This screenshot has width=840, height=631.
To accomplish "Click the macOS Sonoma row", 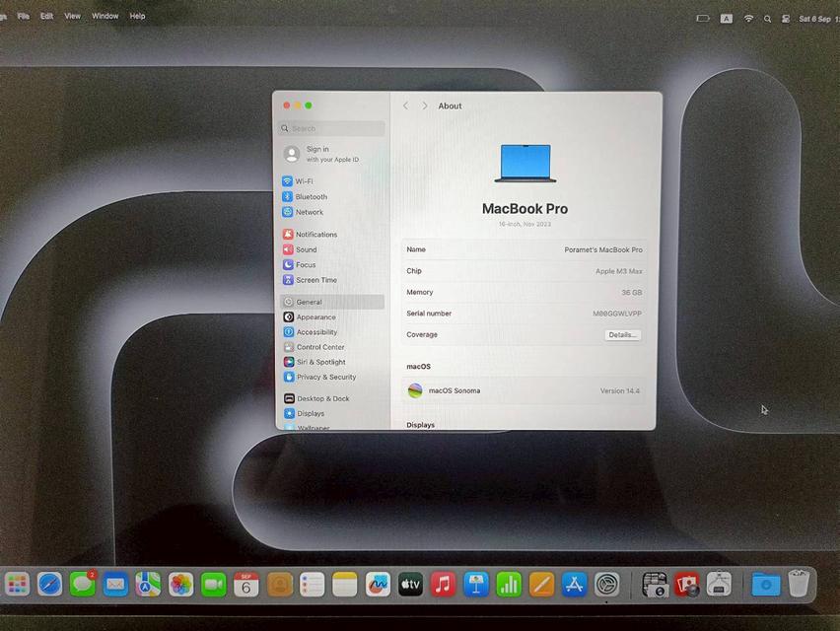I will pyautogui.click(x=524, y=390).
